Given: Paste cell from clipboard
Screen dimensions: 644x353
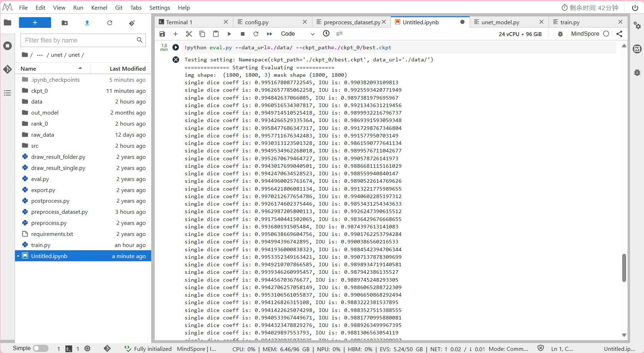Looking at the screenshot, I should coord(216,34).
